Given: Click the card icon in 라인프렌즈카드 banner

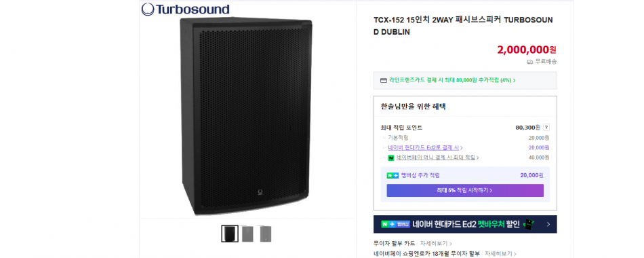Looking at the screenshot, I should [384, 81].
